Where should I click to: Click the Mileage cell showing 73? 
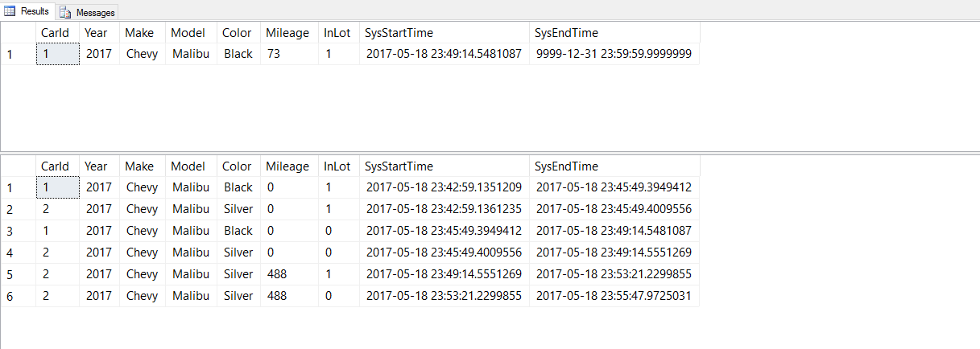click(x=275, y=54)
